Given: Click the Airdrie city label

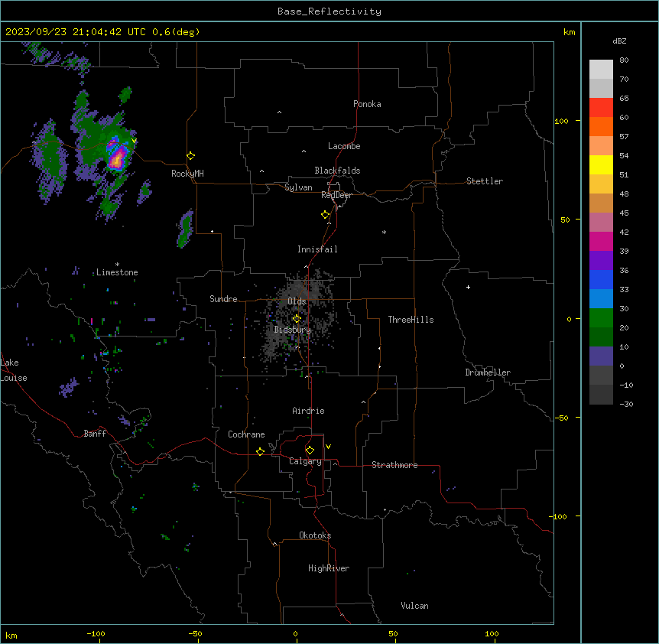Looking at the screenshot, I should 308,411.
